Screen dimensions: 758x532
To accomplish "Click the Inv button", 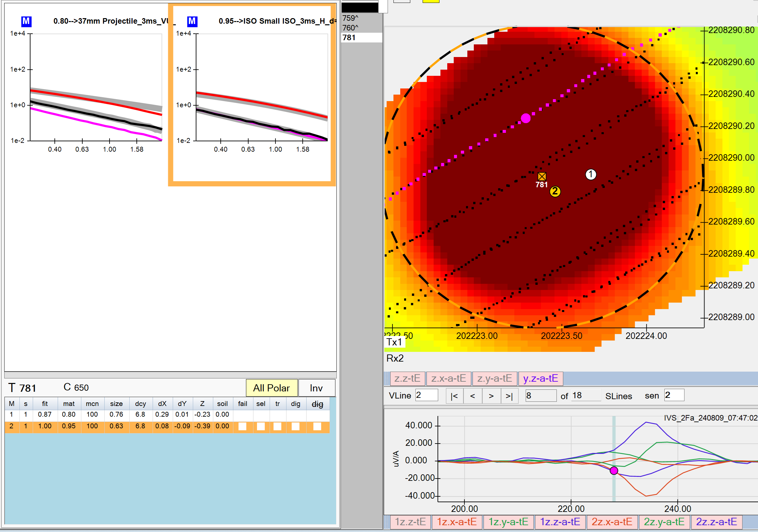I will click(316, 388).
